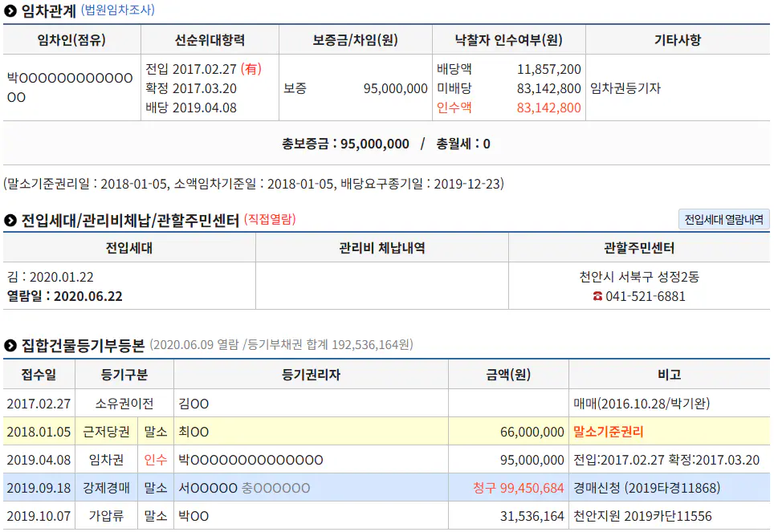774x532 pixels.
Task: Click the red telephone icon
Action: tap(597, 296)
